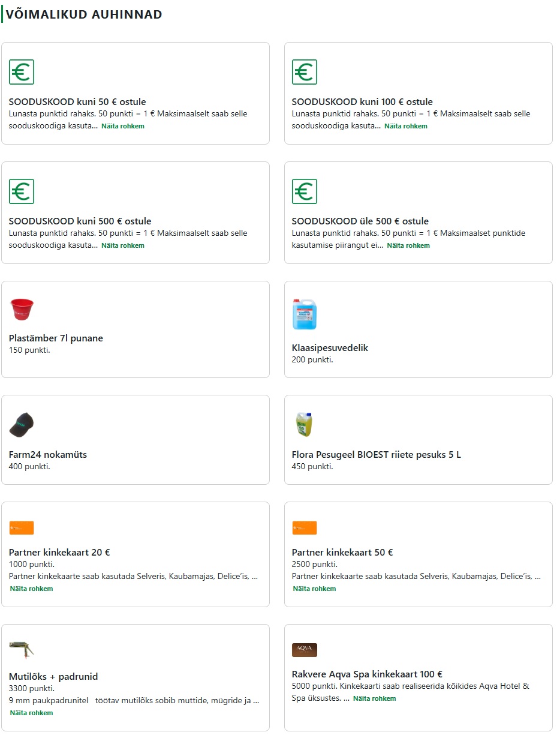The width and height of the screenshot is (560, 735).
Task: Expand 'Näita rohkem' under Partner kinkekaart 20 €
Action: [x=32, y=589]
